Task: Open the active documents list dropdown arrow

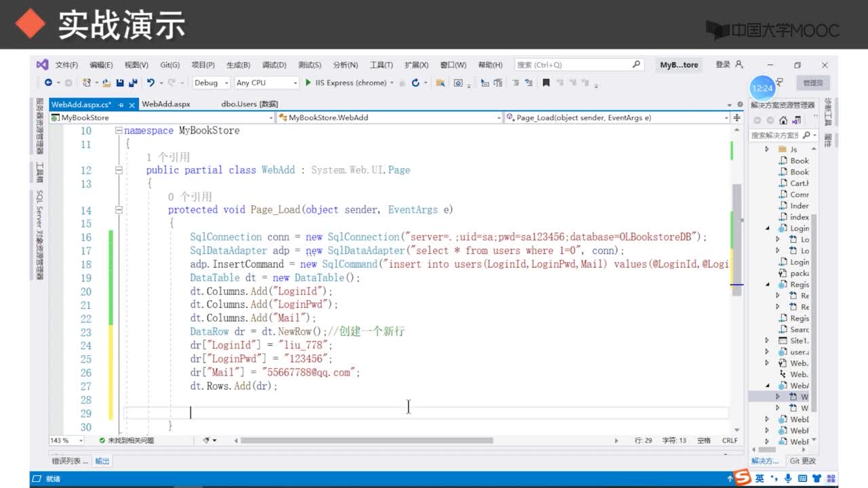Action: 730,104
